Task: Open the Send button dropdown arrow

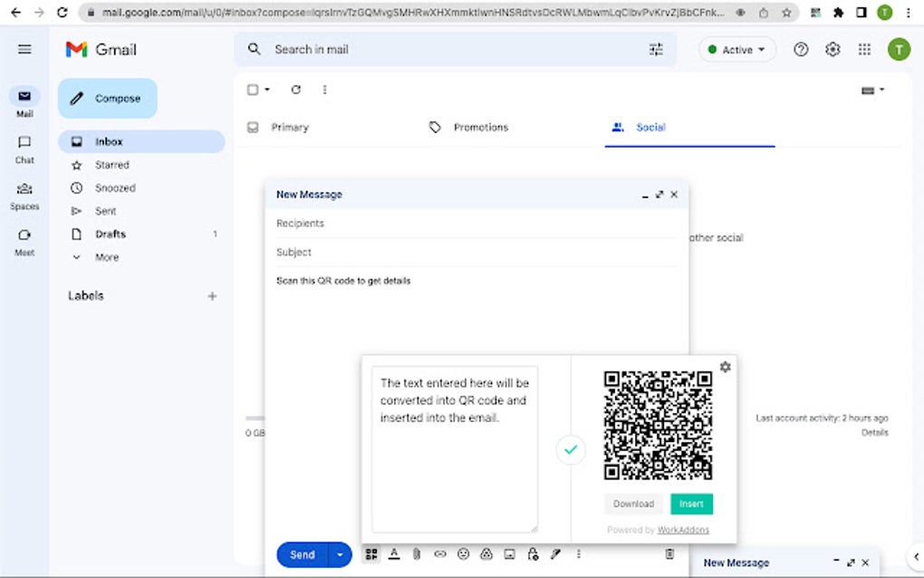Action: [x=340, y=554]
